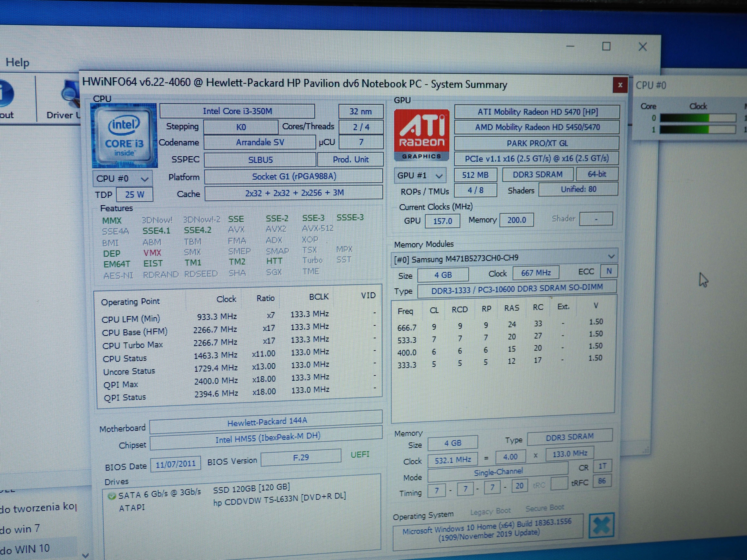The image size is (747, 560).
Task: Click the 333.3 memory timing row
Action: 500,362
